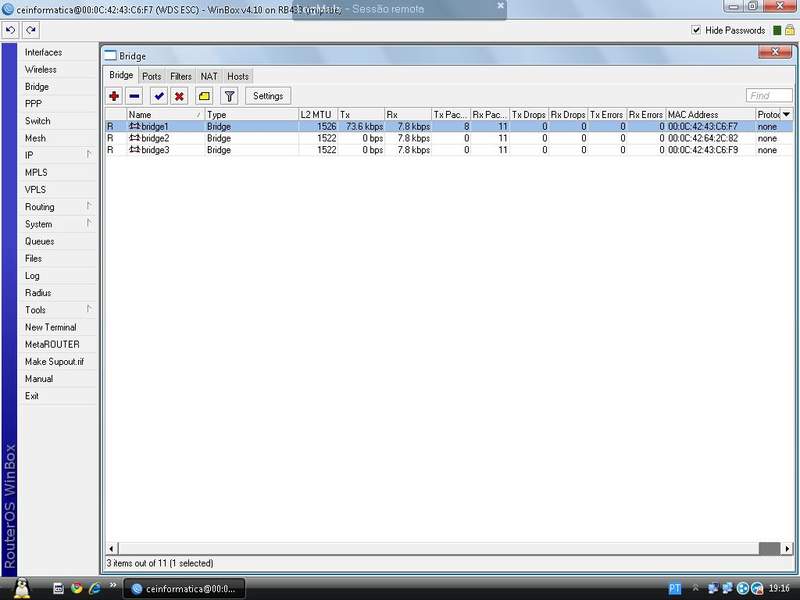Select bridge2 MAC address 00:0C:42:64:2C:82
This screenshot has height=600, width=800.
(x=703, y=138)
